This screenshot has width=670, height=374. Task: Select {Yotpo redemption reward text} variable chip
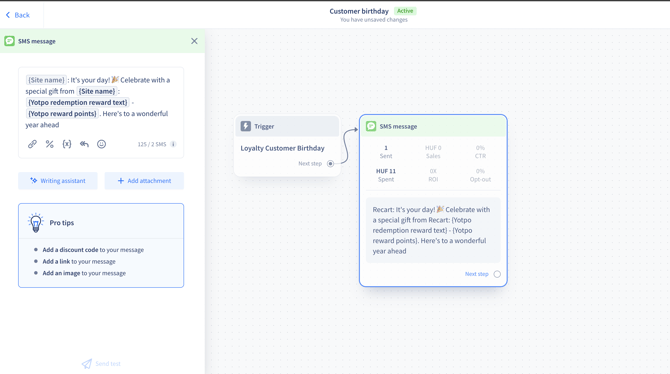pyautogui.click(x=78, y=103)
